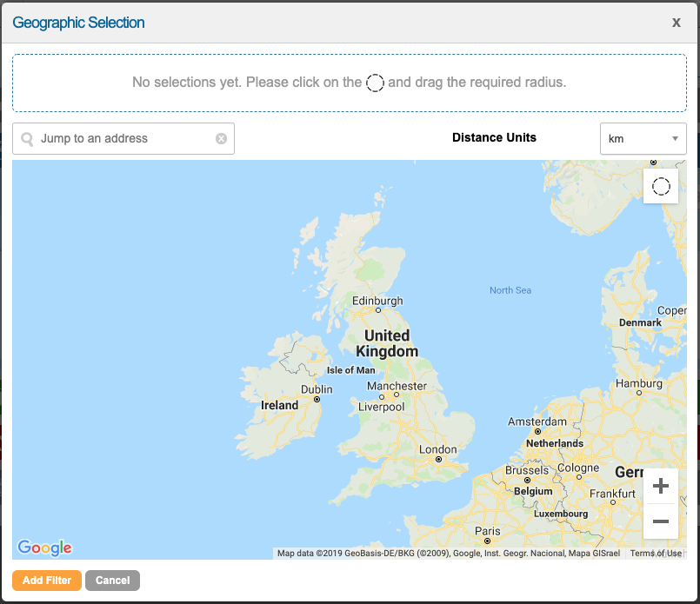The image size is (700, 604).
Task: Click Paris city marker on the map
Action: (x=488, y=541)
